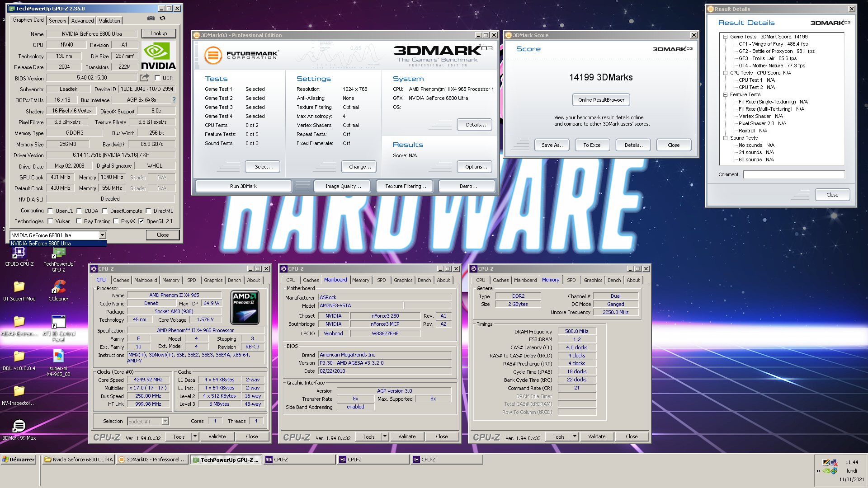
Task: Collapse the CPU Tests tree node
Action: [x=725, y=73]
